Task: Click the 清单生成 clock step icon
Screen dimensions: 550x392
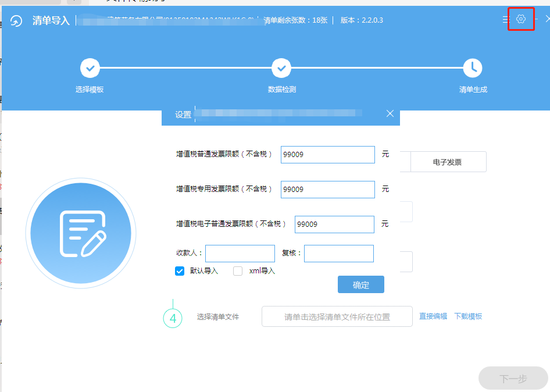Action: 473,68
